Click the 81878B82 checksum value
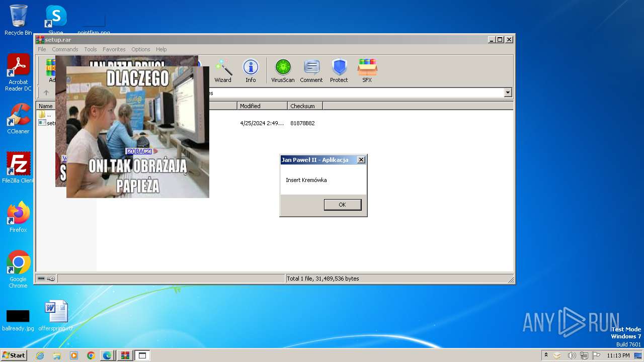The width and height of the screenshot is (644, 362). point(302,123)
